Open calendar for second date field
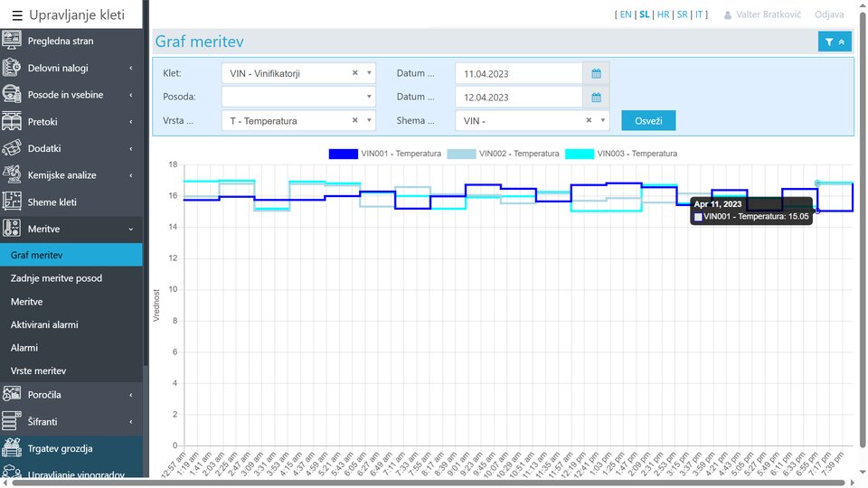 click(x=596, y=97)
